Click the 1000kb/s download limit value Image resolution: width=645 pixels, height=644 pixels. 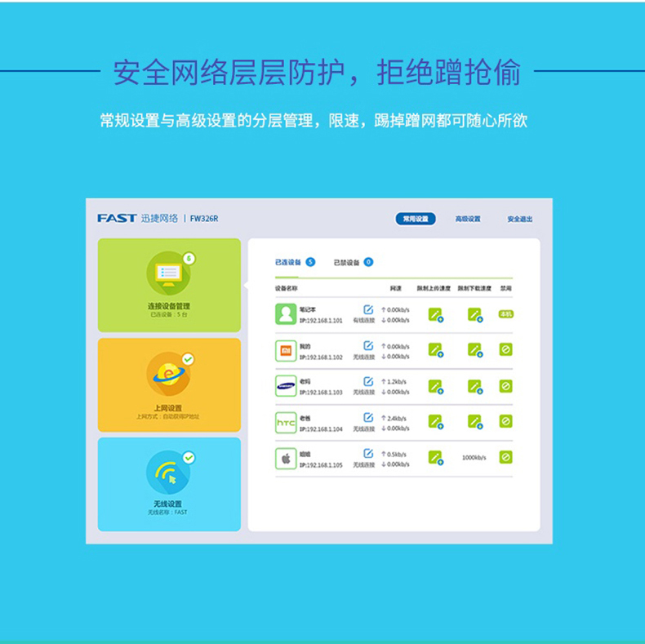coord(474,458)
